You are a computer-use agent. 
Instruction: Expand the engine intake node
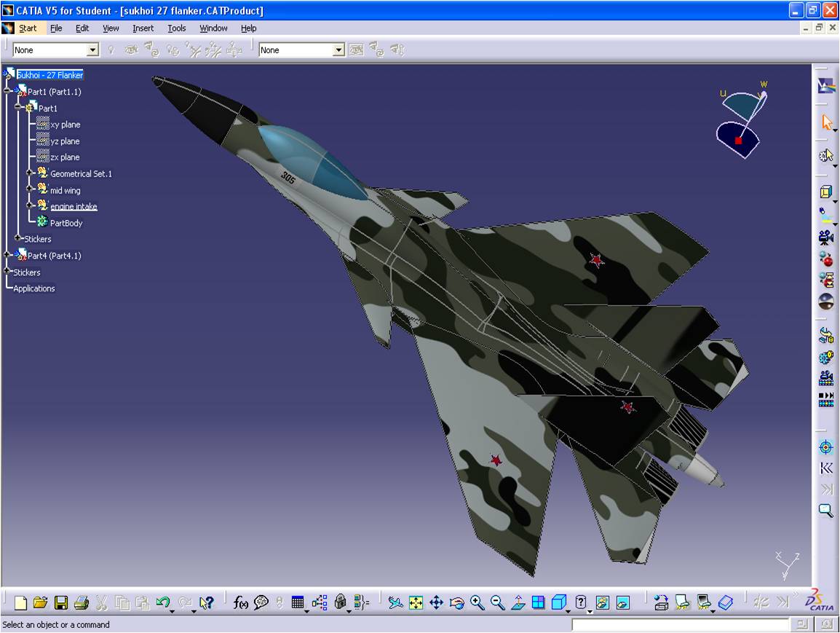[x=29, y=205]
